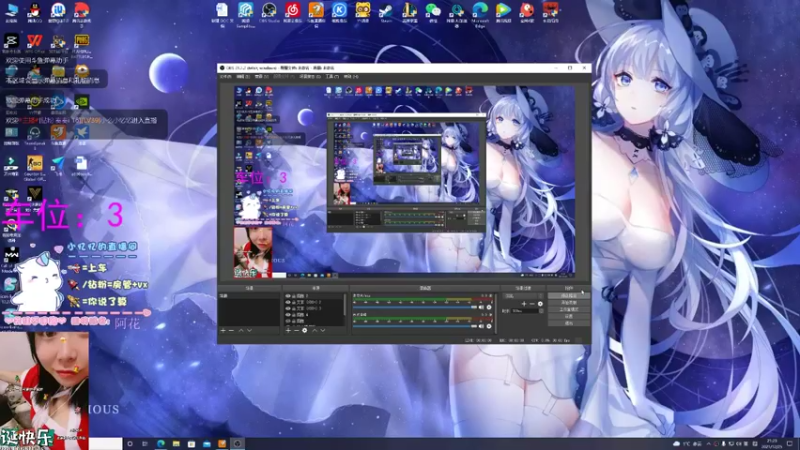Remove the scene using the minus icon
Screen dimensions: 800x450
(x=231, y=331)
